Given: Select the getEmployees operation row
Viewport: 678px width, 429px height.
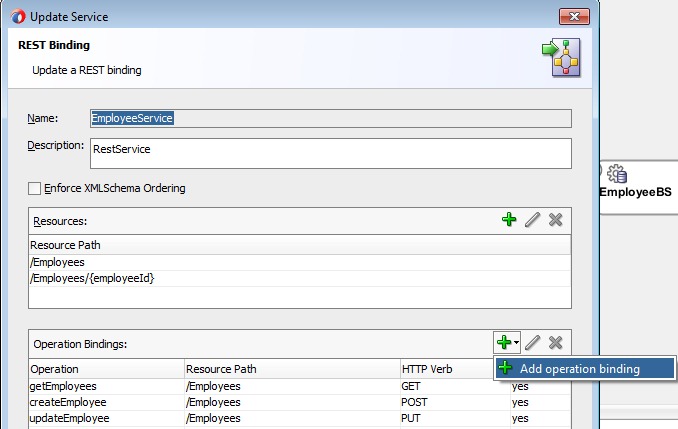Looking at the screenshot, I should [107, 387].
